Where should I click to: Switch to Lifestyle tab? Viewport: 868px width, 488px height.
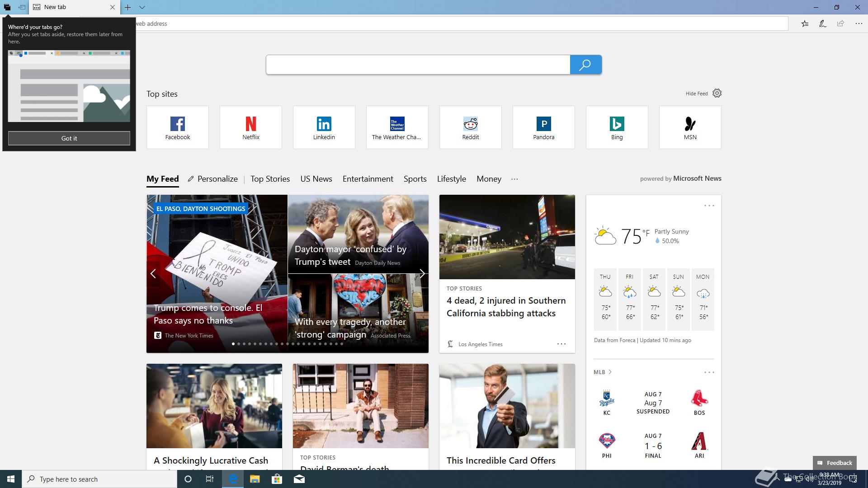coord(452,179)
